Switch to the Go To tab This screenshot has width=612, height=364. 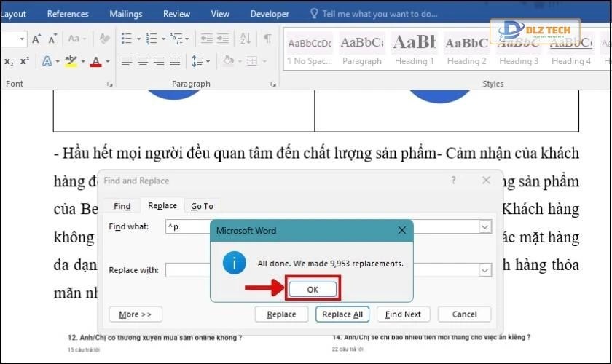[x=202, y=206]
